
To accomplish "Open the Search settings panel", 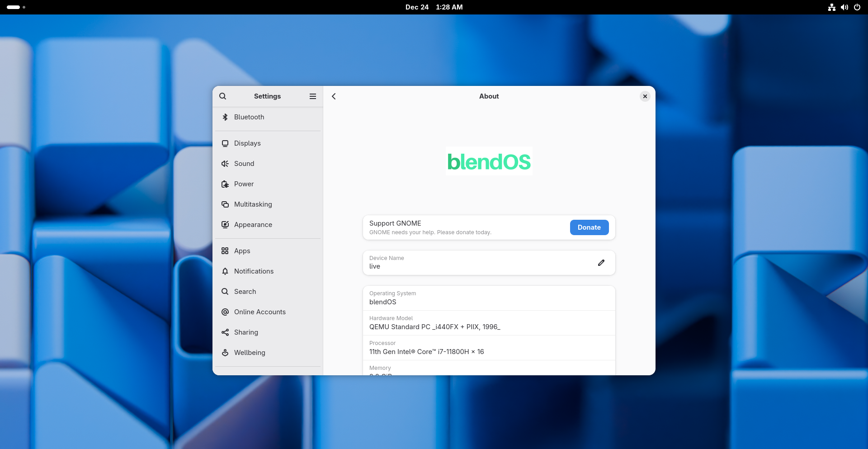I will [245, 292].
